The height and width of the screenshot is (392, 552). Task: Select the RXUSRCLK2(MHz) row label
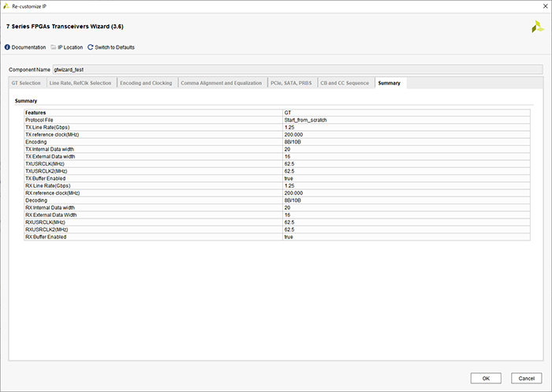coord(47,230)
